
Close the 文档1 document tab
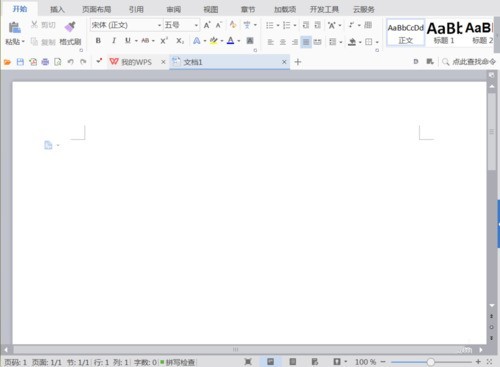tap(284, 62)
